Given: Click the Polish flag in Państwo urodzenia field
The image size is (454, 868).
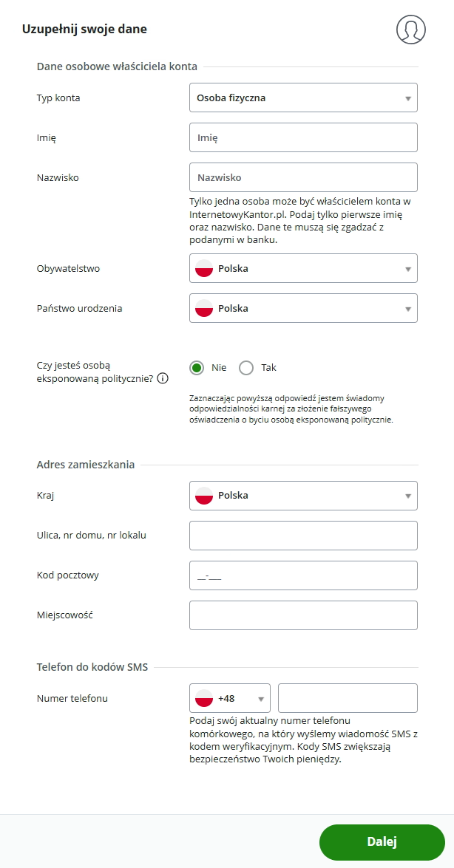Looking at the screenshot, I should (x=204, y=309).
